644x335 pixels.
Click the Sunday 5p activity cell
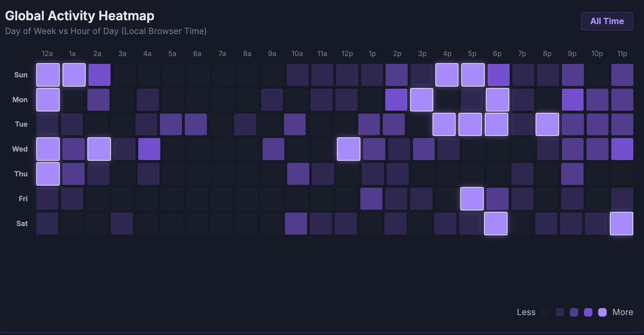pos(473,75)
